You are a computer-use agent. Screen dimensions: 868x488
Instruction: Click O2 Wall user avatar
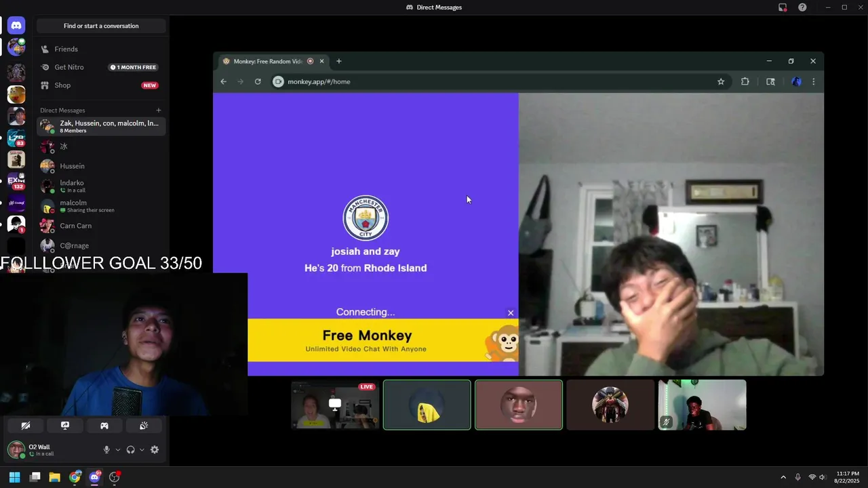(16, 449)
